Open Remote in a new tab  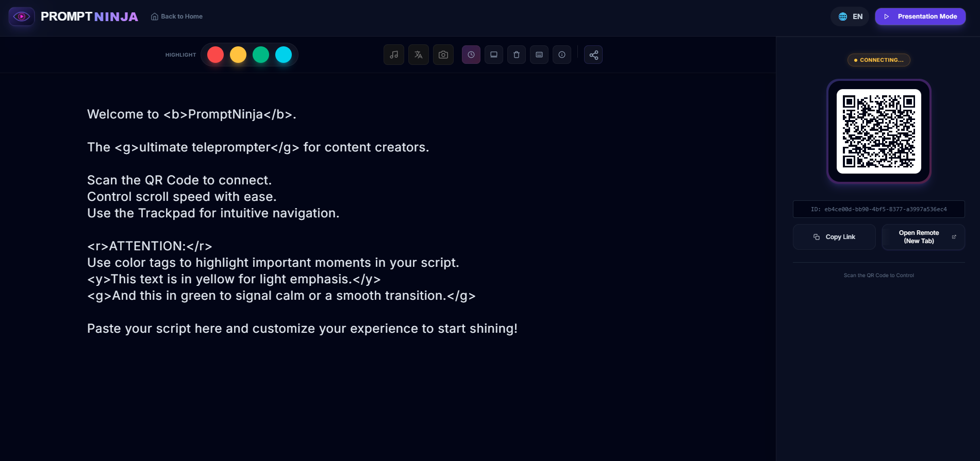click(923, 236)
